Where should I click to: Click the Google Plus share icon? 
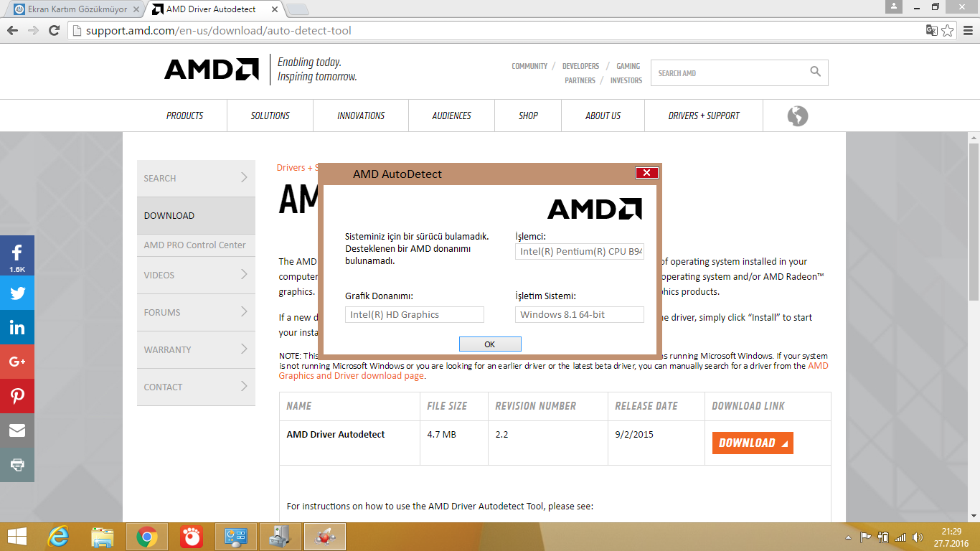pyautogui.click(x=17, y=362)
